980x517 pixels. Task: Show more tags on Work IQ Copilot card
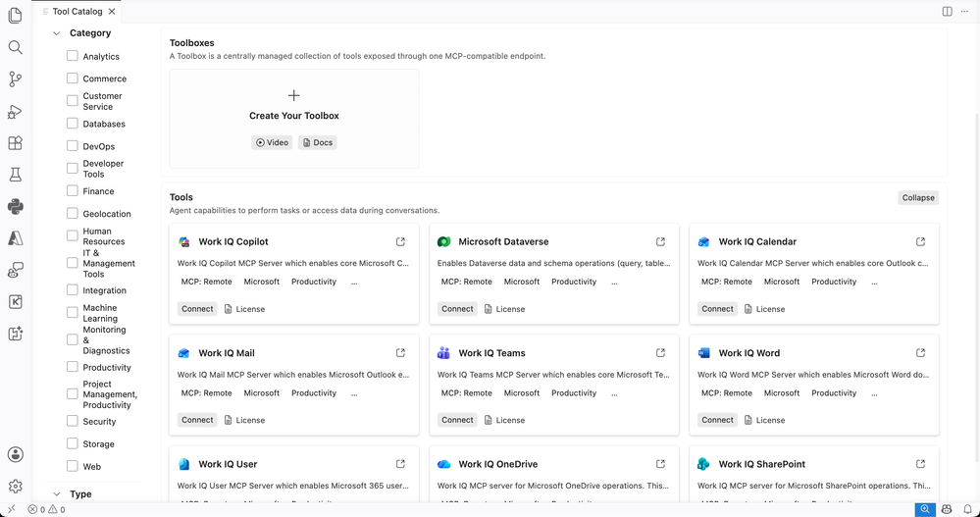coord(354,282)
